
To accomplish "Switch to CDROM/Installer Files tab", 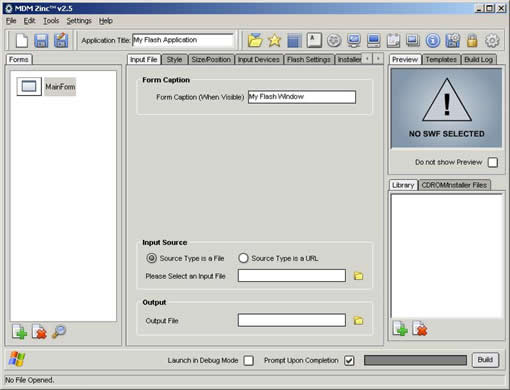I will (x=454, y=185).
